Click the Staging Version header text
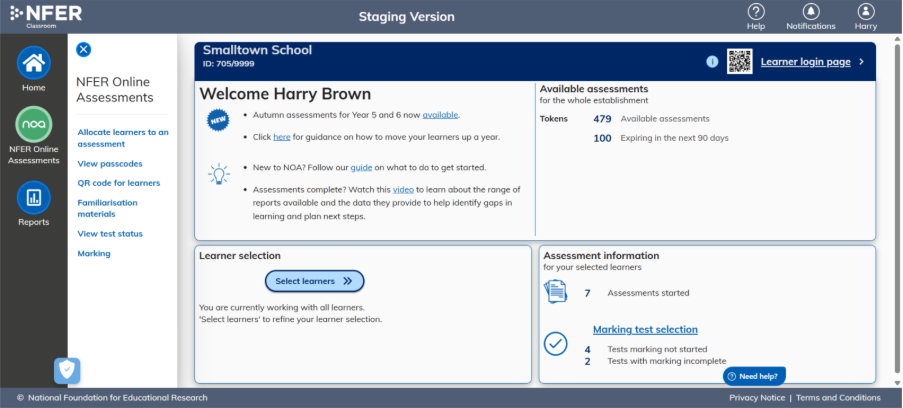The height and width of the screenshot is (408, 903). pos(407,17)
